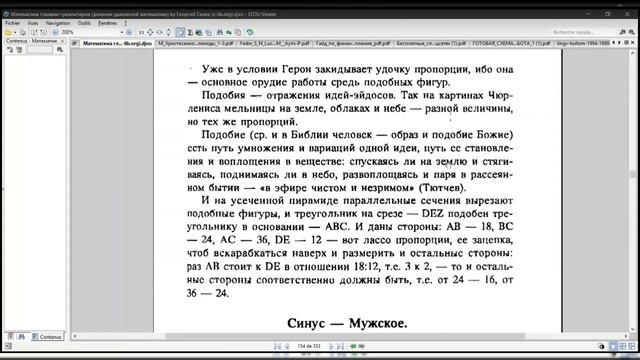Open the search tab with binoculars icon
The width and height of the screenshot is (640, 360).
click(x=22, y=337)
